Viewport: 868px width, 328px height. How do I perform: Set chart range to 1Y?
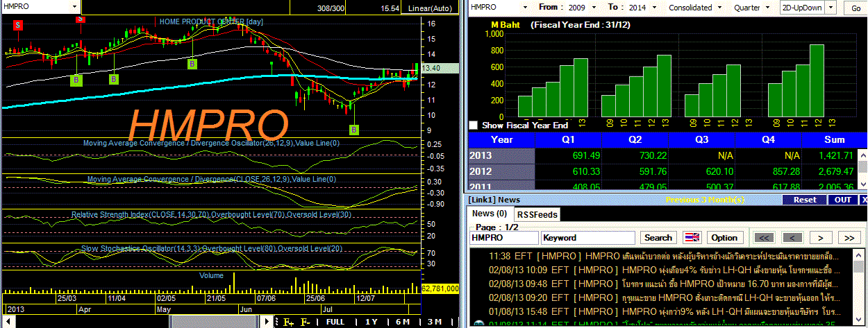click(372, 322)
